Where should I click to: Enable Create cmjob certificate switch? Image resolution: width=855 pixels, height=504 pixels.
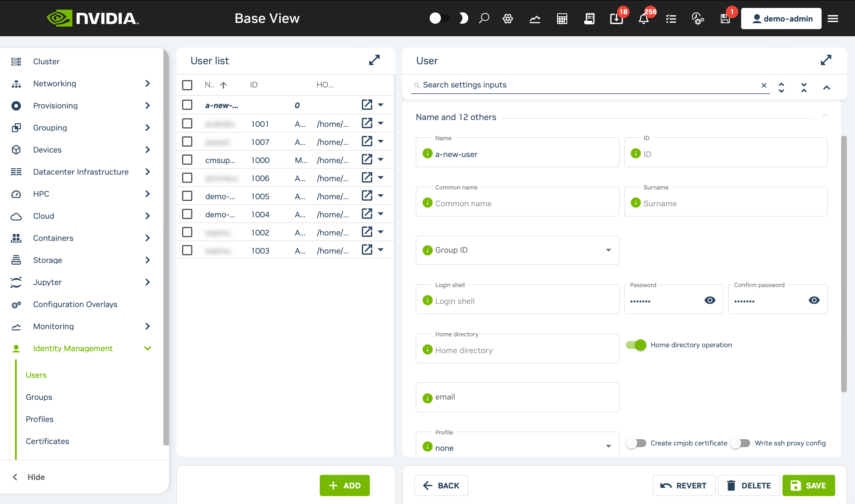(x=636, y=443)
